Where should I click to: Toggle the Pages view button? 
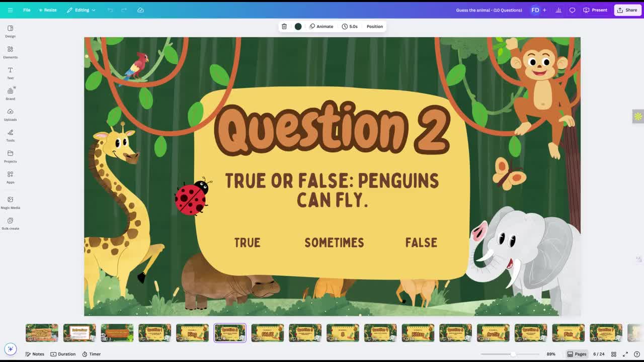[x=577, y=354]
